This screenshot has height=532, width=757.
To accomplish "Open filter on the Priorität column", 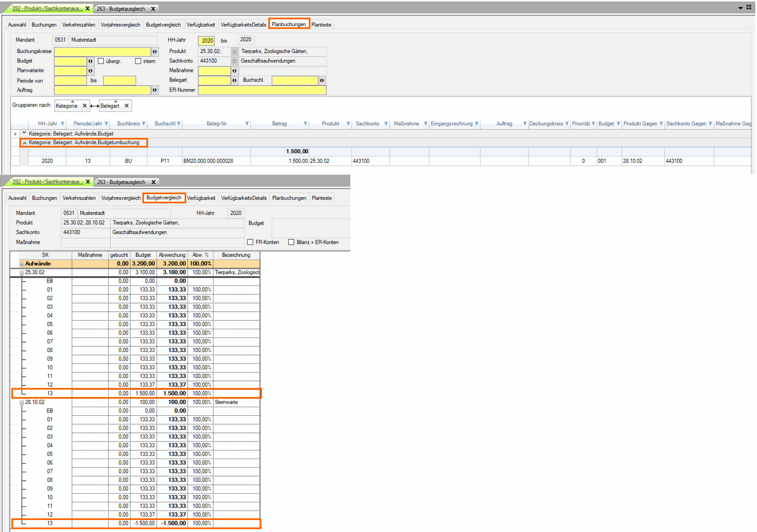I will tap(593, 124).
